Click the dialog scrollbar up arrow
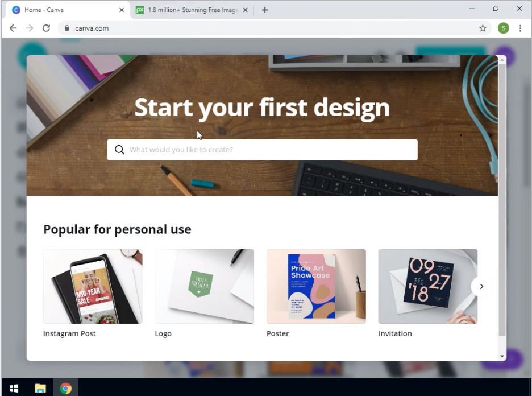The height and width of the screenshot is (396, 532). coord(502,60)
